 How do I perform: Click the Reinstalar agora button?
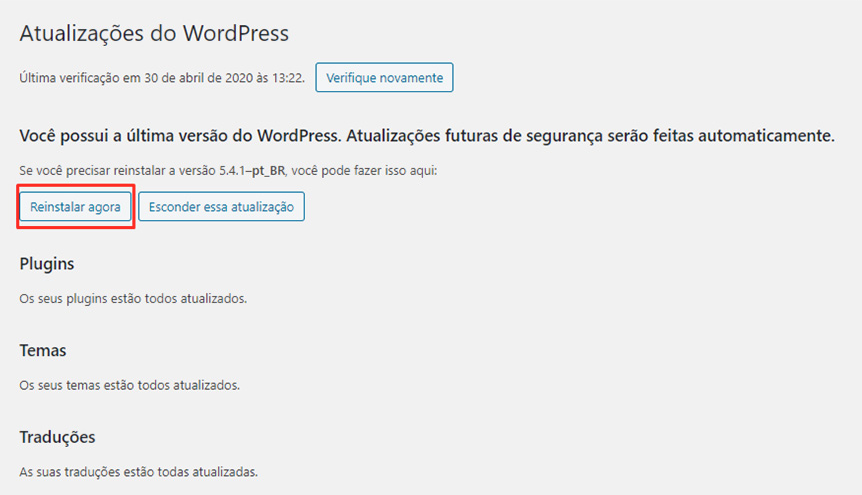[x=75, y=207]
